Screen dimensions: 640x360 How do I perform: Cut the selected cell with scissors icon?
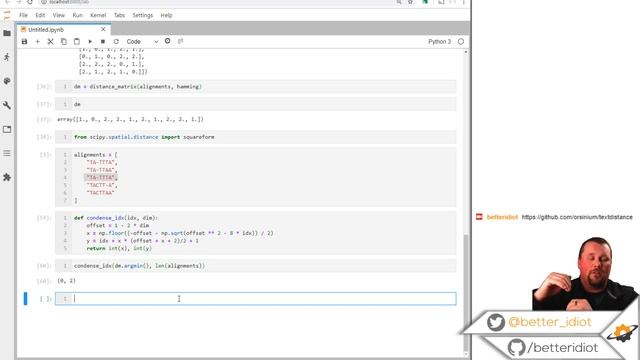pos(51,42)
